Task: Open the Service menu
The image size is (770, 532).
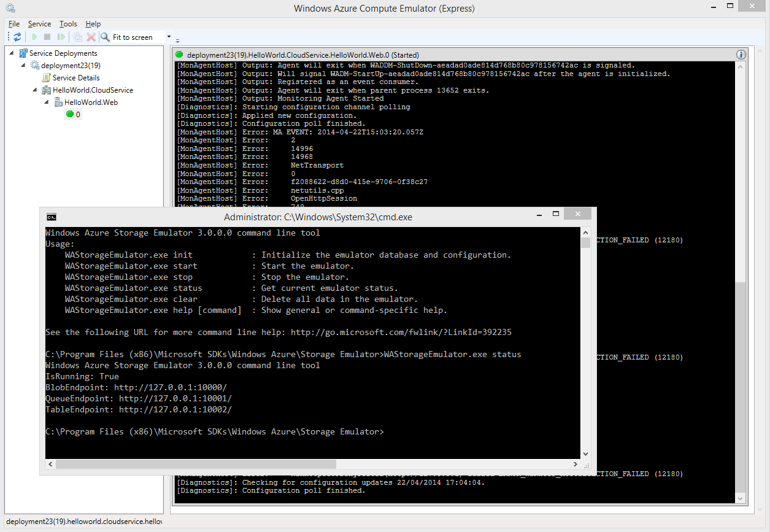Action: pyautogui.click(x=40, y=24)
